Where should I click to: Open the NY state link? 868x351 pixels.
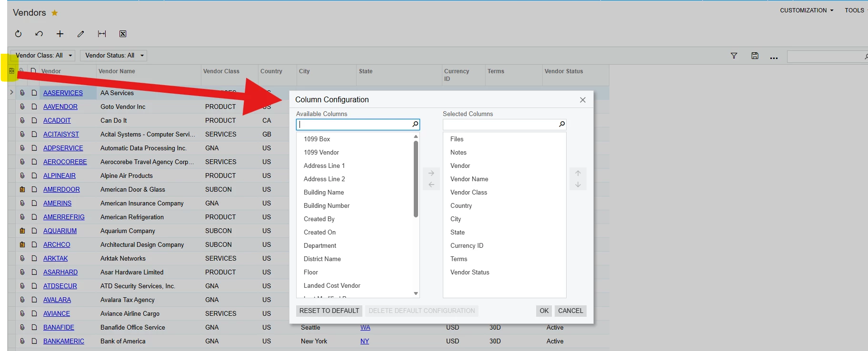365,341
